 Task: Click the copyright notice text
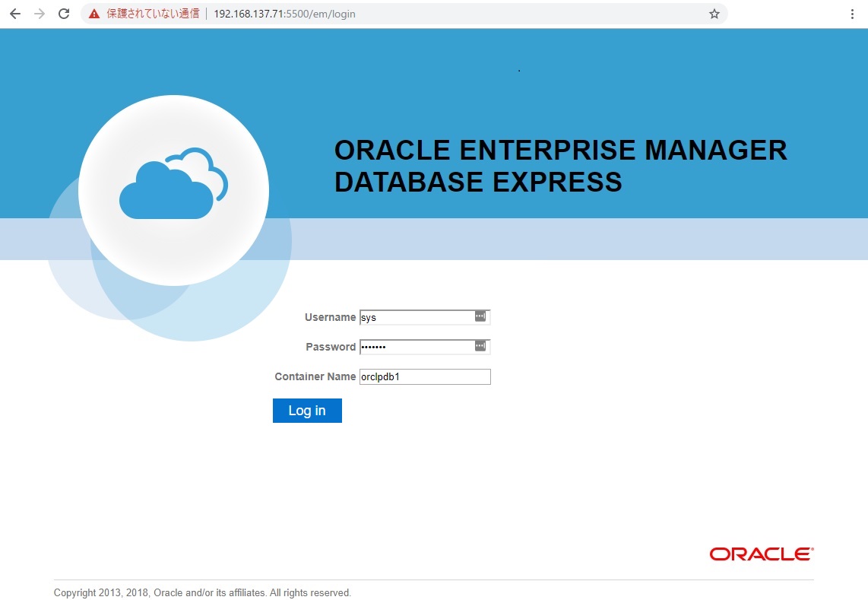click(201, 592)
